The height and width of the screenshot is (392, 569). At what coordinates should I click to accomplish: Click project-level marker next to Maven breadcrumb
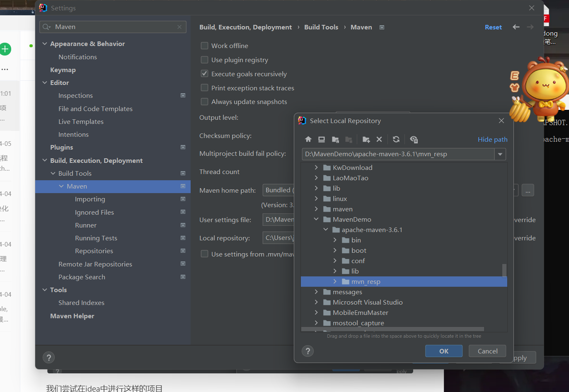point(382,27)
